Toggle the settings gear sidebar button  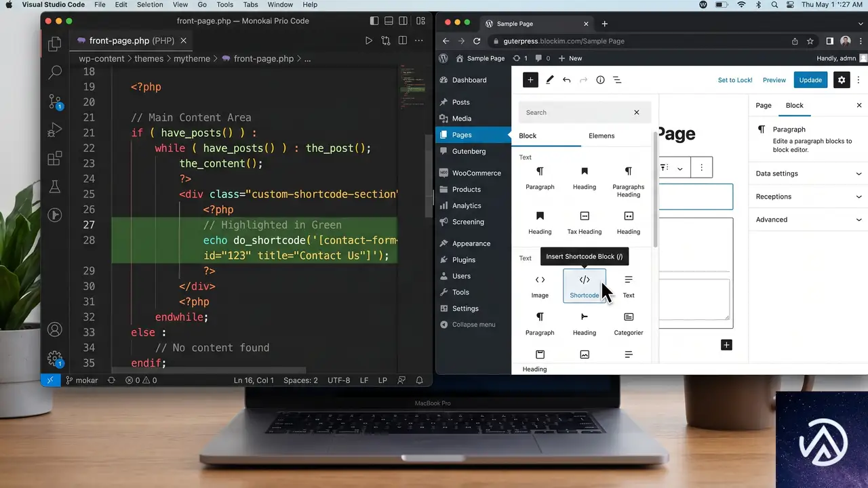tap(842, 80)
